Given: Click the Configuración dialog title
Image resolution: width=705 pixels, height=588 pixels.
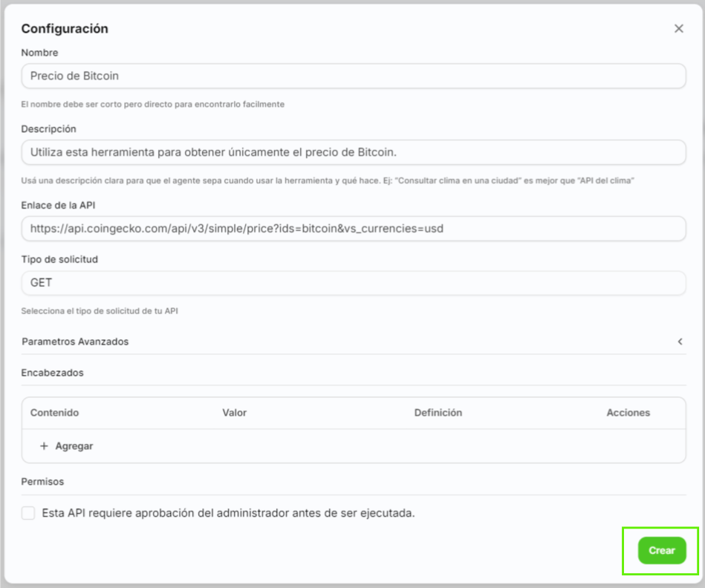Looking at the screenshot, I should [65, 29].
